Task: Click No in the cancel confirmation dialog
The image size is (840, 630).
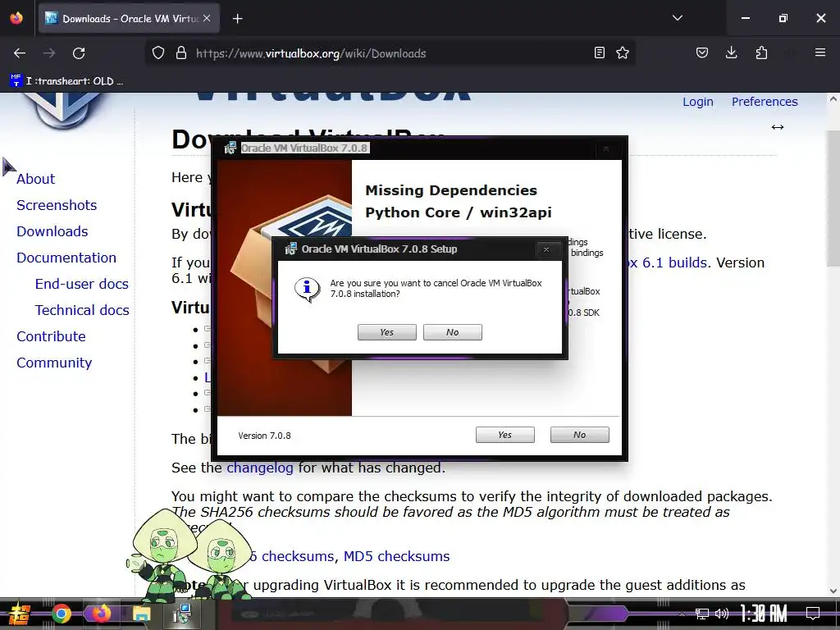Action: tap(453, 332)
